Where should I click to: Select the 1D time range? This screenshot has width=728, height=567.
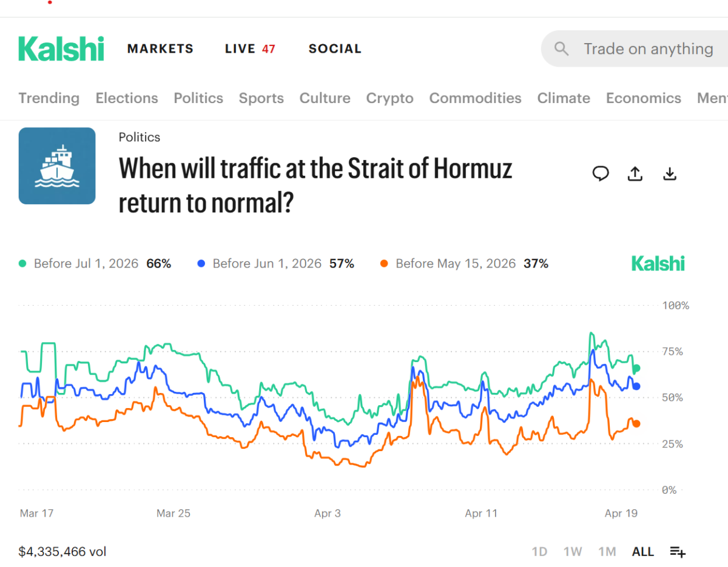[539, 552]
